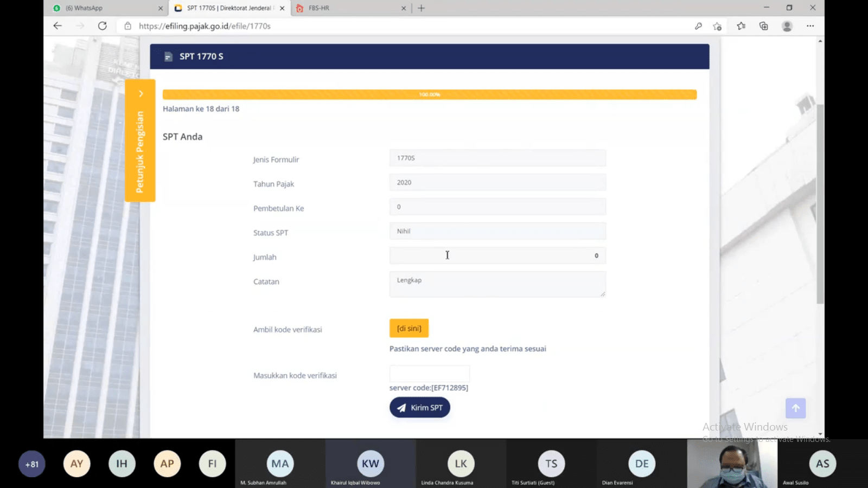Click the scroll-to-top arrow button
The width and height of the screenshot is (868, 488).
[795, 408]
